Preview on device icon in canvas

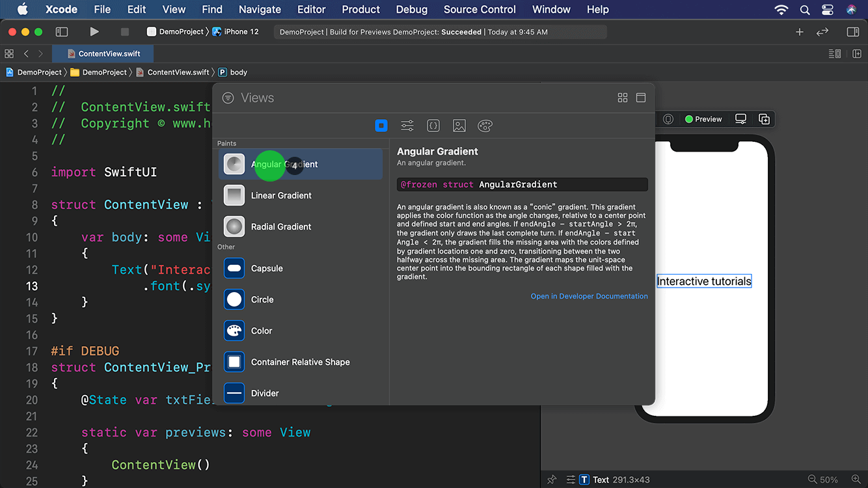tap(668, 119)
